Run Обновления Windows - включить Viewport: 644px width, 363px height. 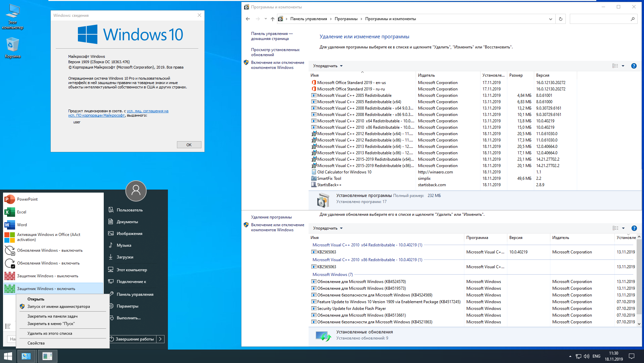coord(53,263)
